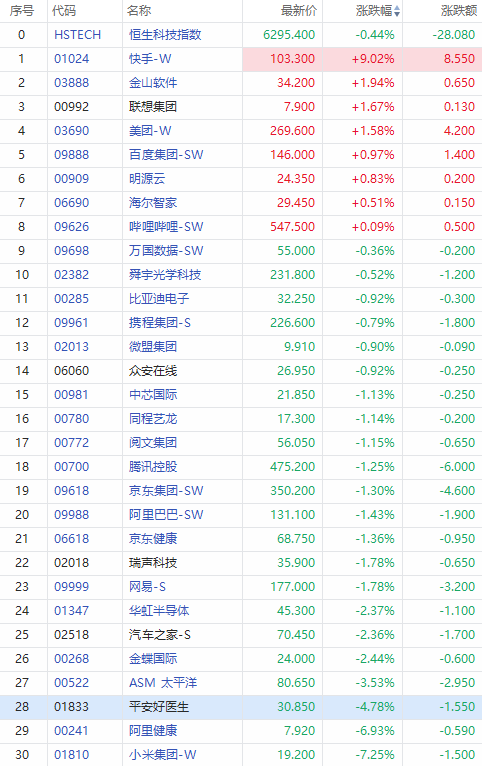
Task: Select the highlighted 平安好医生 row
Action: (x=241, y=707)
